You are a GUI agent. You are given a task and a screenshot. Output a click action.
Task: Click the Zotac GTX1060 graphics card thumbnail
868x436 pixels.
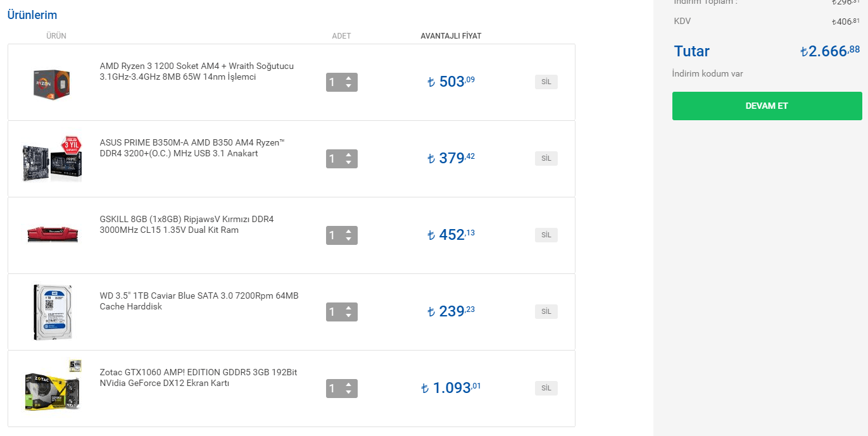pos(53,387)
